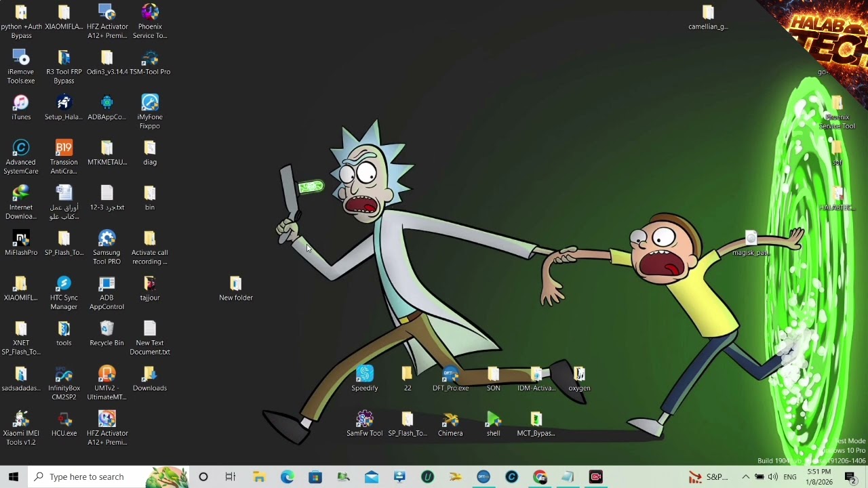Select the Xiaomi IMEI Tools v1.2 icon
Image resolution: width=868 pixels, height=488 pixels.
(x=21, y=428)
